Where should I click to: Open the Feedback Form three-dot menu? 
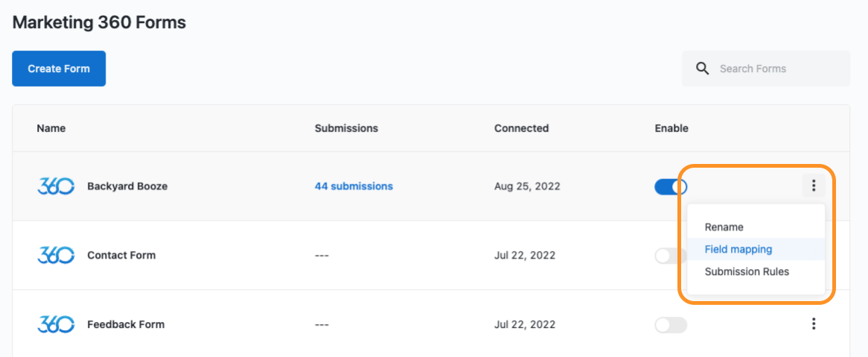coord(814,323)
